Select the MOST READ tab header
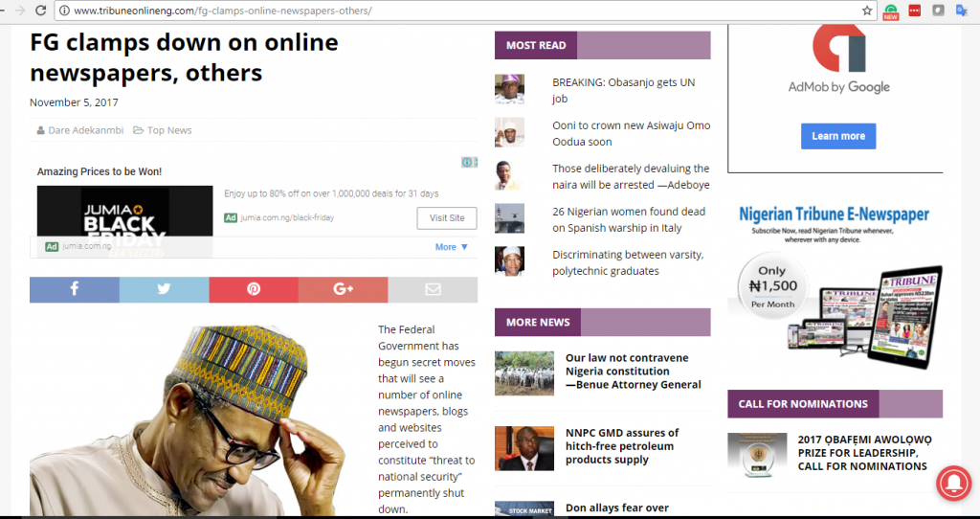 tap(536, 45)
